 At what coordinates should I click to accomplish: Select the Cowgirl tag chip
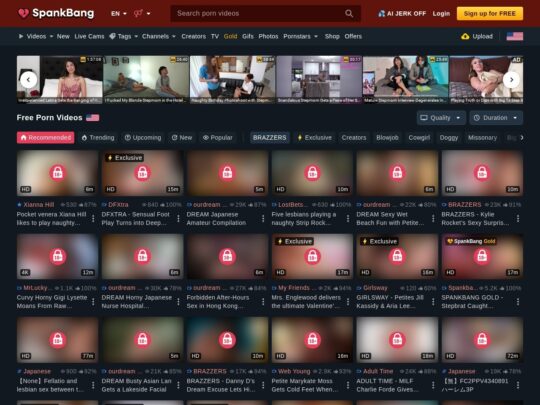click(419, 137)
